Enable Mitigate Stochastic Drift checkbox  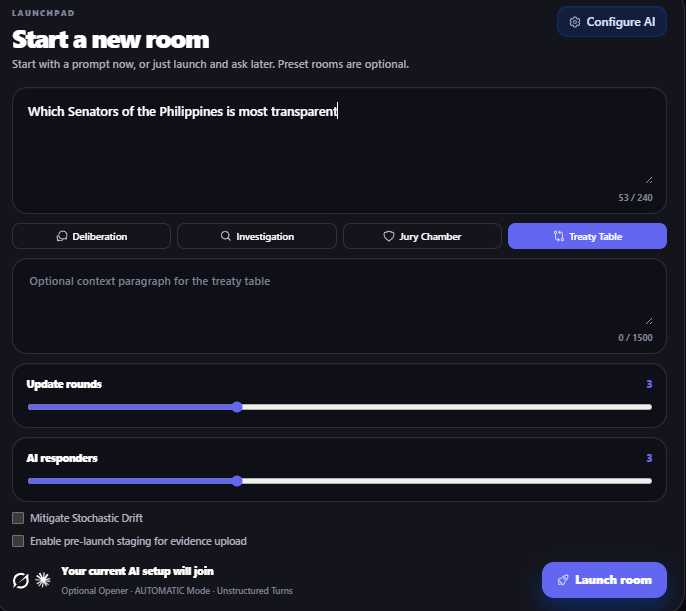(18, 518)
